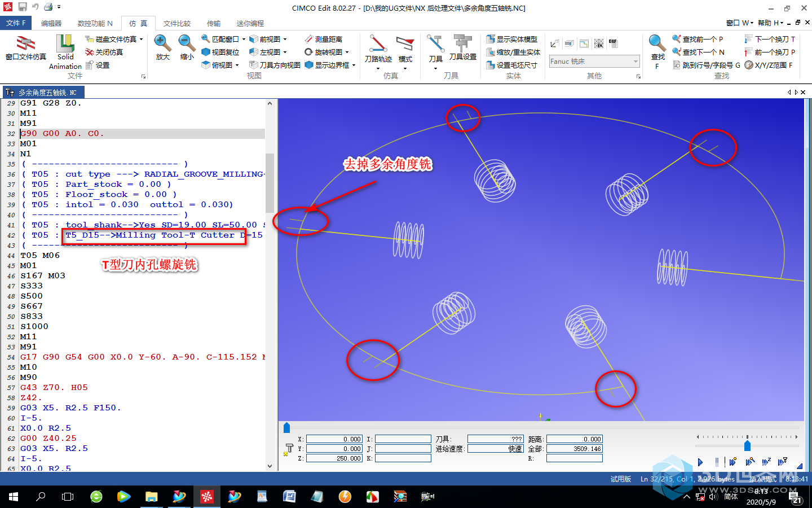
Task: Open 刀具设置 tool setup
Action: tap(463, 48)
